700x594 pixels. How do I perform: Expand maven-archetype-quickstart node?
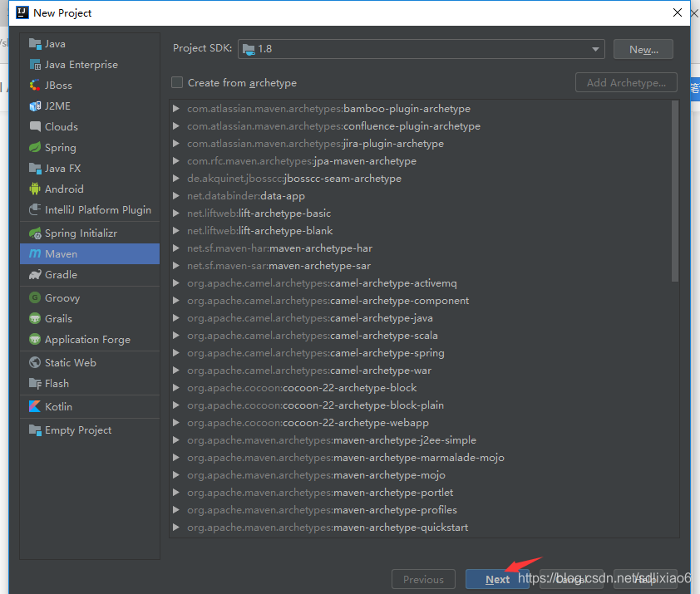[176, 527]
